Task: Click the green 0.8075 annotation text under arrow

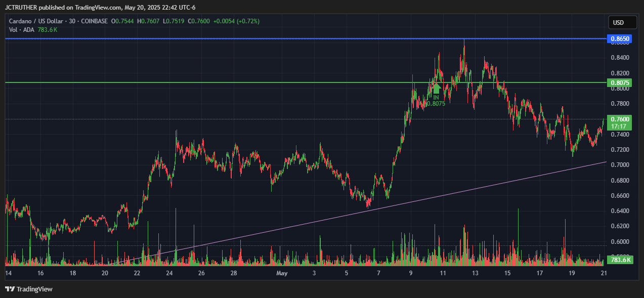Action: tap(436, 104)
